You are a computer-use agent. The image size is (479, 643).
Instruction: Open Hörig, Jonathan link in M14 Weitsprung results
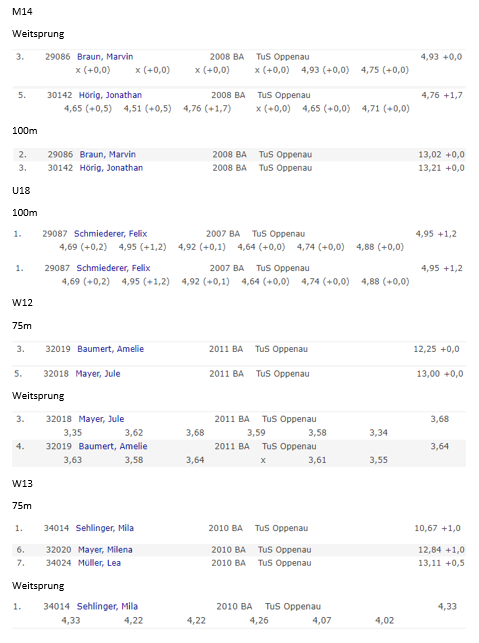[110, 95]
